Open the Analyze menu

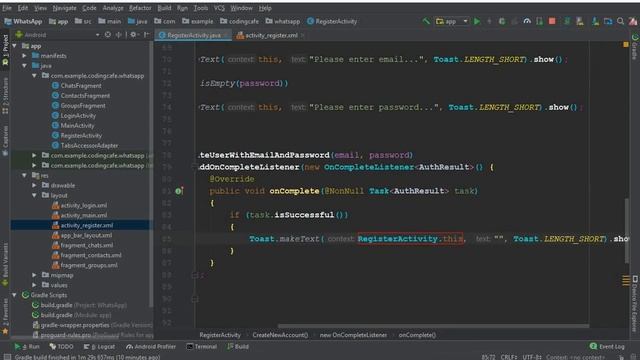pos(113,8)
